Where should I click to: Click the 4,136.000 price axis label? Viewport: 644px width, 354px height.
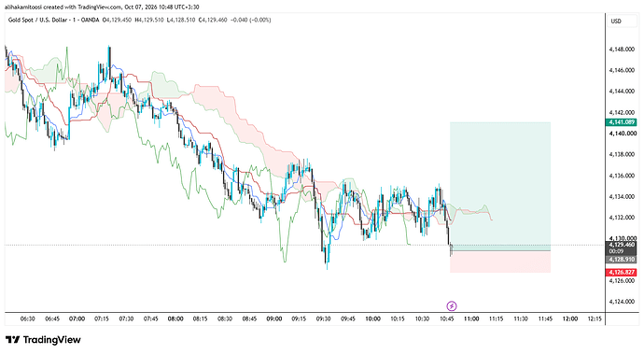click(622, 176)
